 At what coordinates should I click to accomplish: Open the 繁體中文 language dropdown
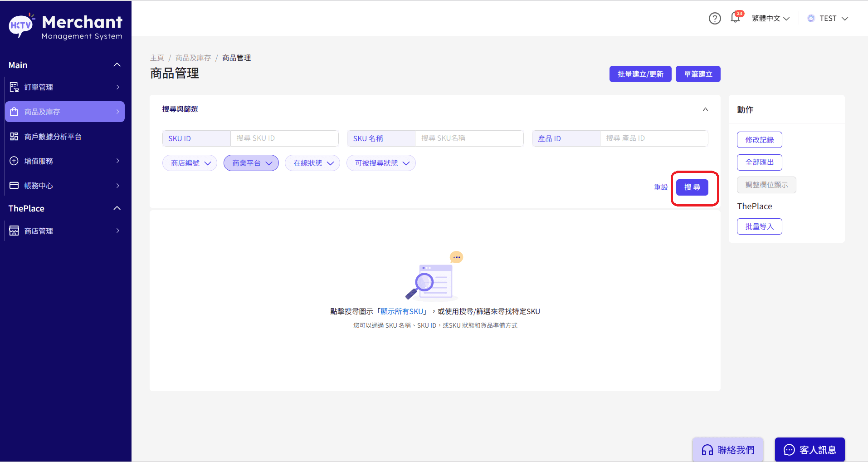[x=771, y=19]
